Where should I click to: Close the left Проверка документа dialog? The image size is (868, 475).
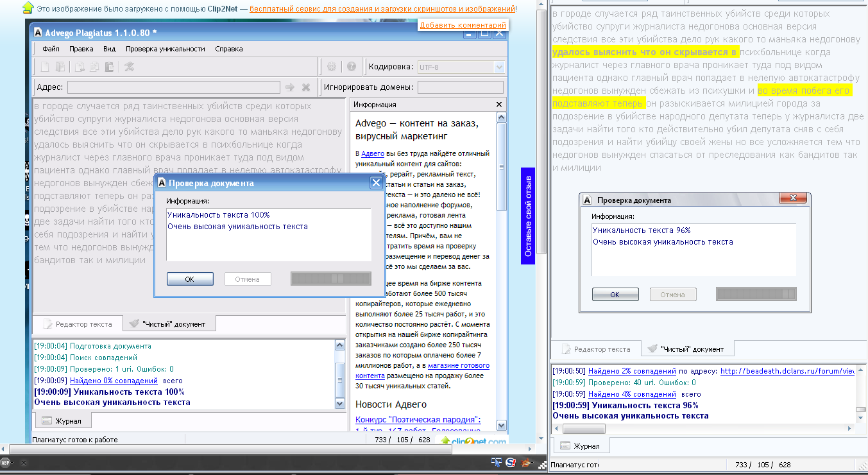click(x=377, y=183)
